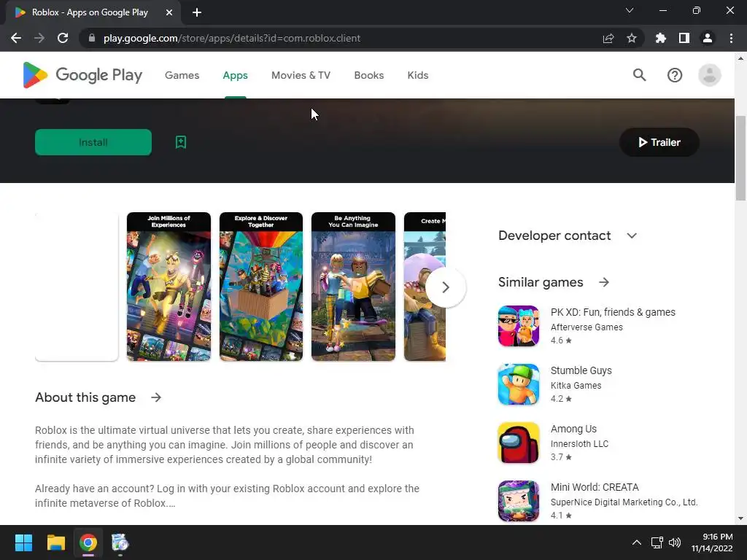The height and width of the screenshot is (560, 747).
Task: Open the volume control in system tray
Action: [675, 542]
